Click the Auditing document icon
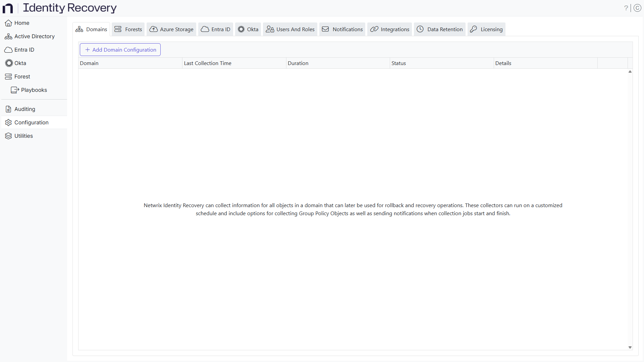Screen dimensions: 644x362 click(8, 109)
